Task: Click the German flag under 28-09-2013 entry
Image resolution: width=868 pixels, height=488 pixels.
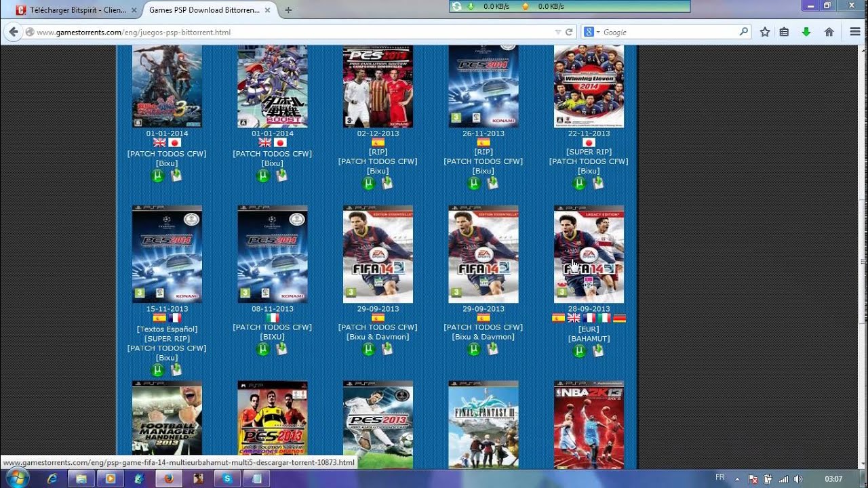Action: tap(619, 318)
